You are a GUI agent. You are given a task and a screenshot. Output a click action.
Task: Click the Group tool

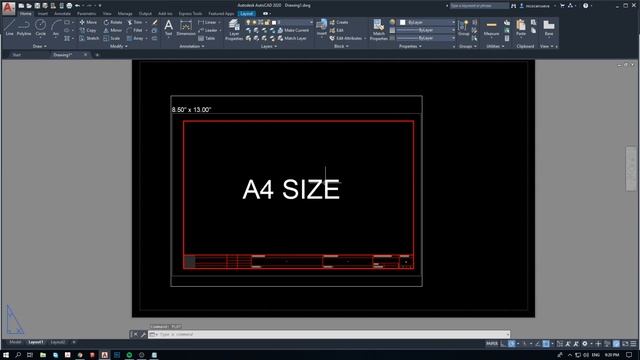click(463, 28)
